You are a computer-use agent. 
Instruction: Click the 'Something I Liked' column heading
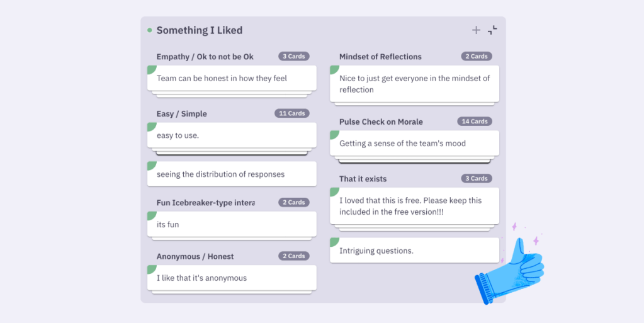tap(199, 30)
